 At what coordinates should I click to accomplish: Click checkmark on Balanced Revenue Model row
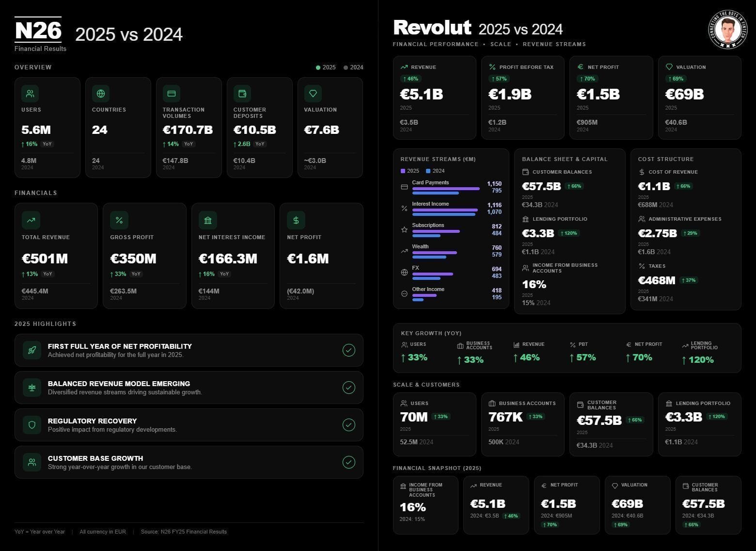pos(349,388)
